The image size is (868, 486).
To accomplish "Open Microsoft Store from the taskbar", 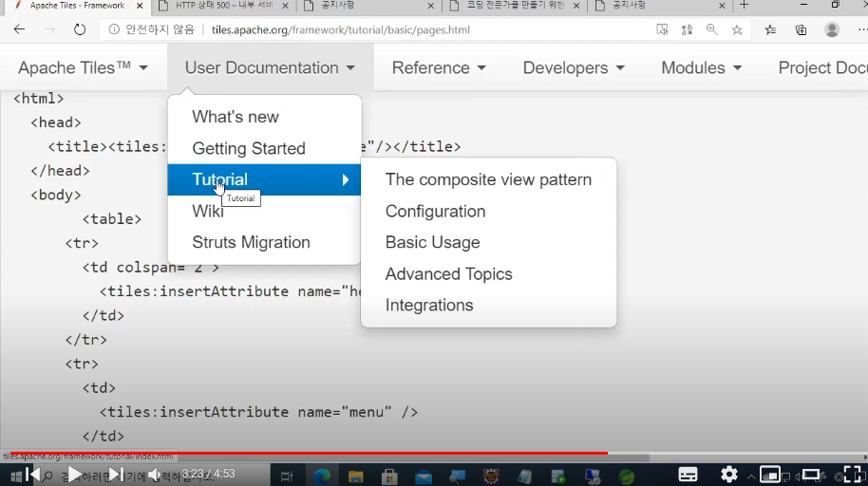I will (389, 477).
